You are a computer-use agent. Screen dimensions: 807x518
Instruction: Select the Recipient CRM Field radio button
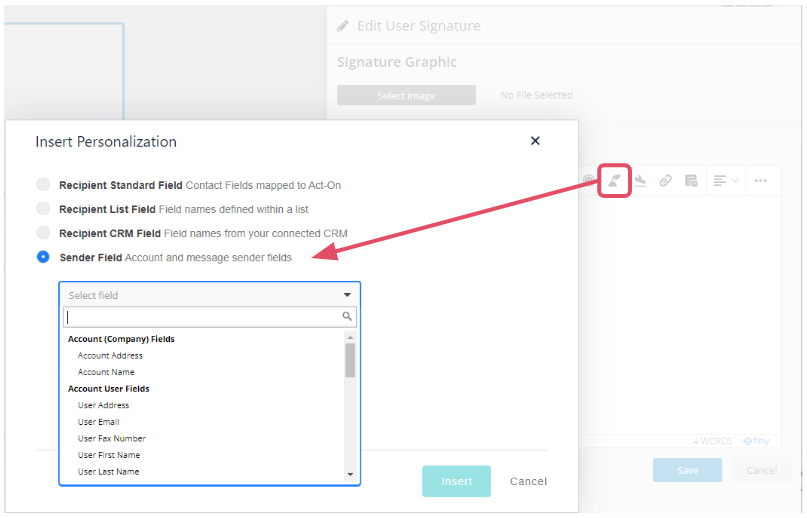43,233
